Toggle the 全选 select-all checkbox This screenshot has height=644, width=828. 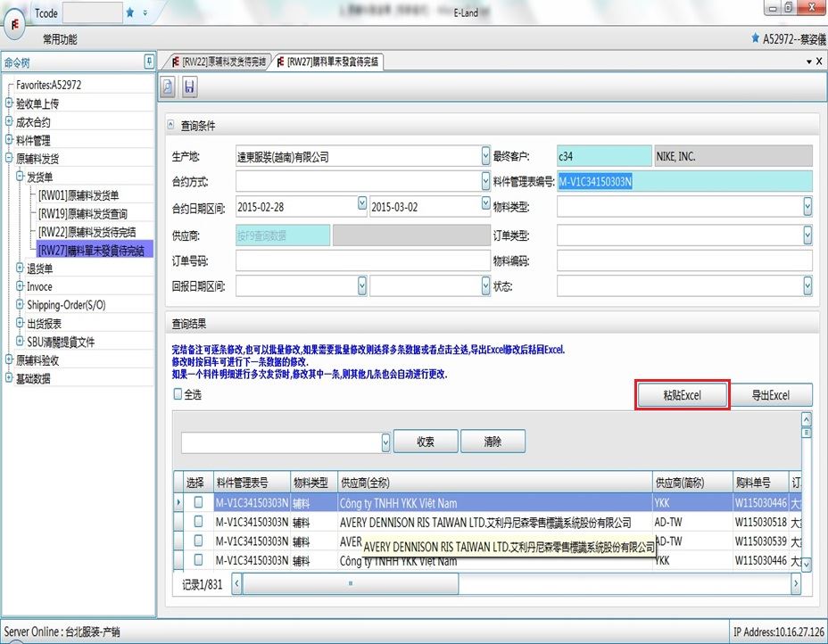(178, 394)
